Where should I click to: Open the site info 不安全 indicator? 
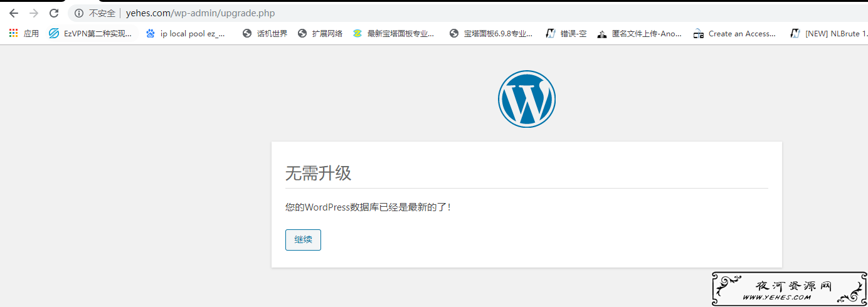pyautogui.click(x=95, y=13)
